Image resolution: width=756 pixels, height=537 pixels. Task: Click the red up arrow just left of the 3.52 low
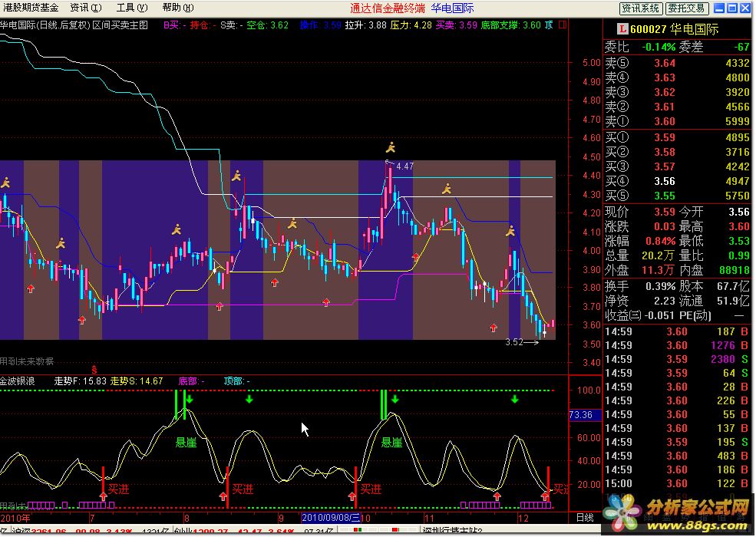coord(493,328)
